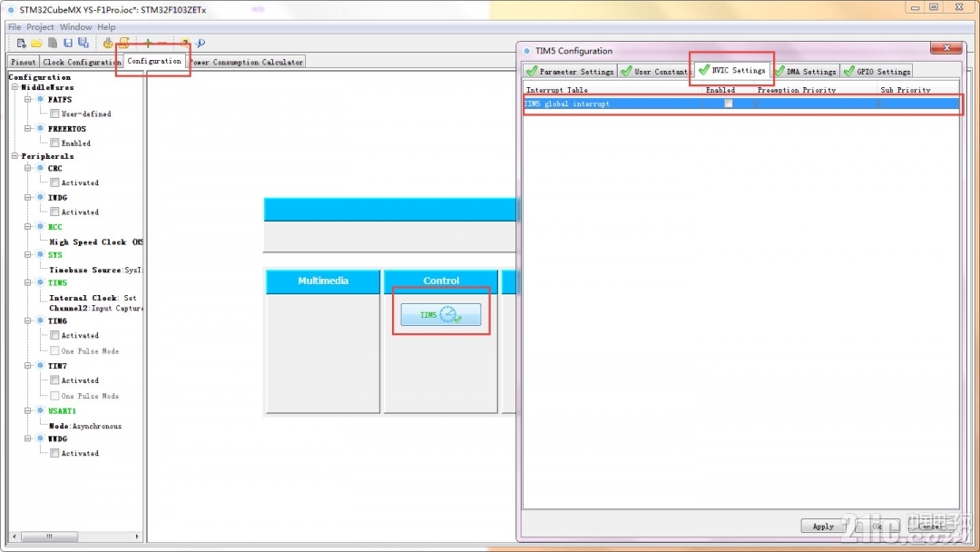Open the File menu
This screenshot has width=980, height=552.
pyautogui.click(x=15, y=27)
